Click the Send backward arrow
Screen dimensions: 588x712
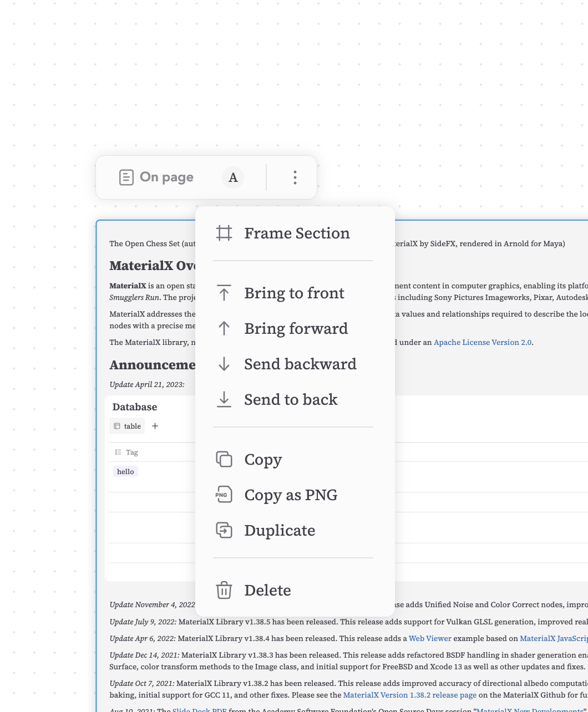click(224, 364)
